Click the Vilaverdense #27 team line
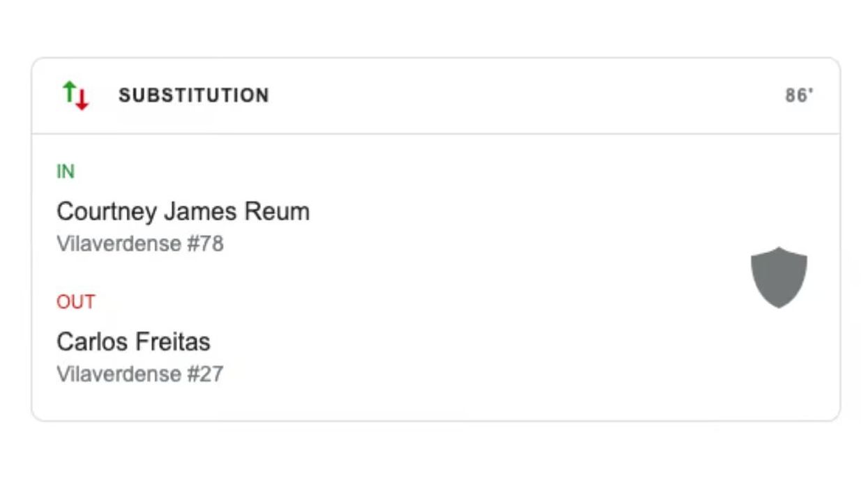This screenshot has height=488, width=868. coord(139,374)
